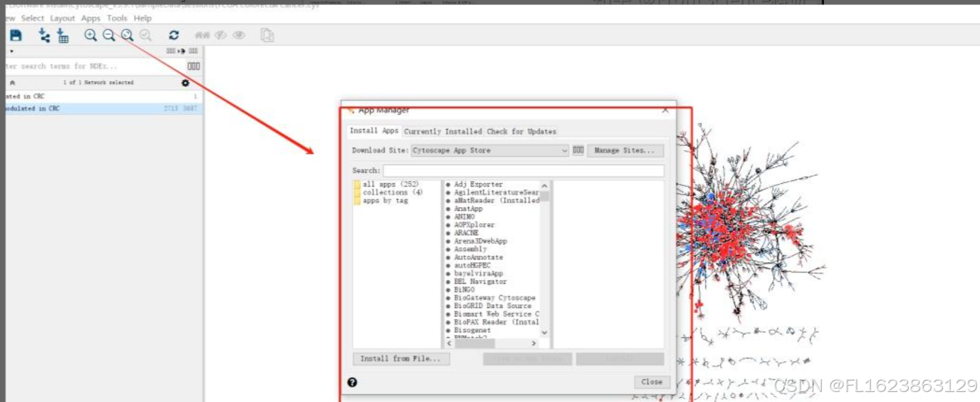This screenshot has height=402, width=980.
Task: Select the all apps (252) folder
Action: coord(386,184)
